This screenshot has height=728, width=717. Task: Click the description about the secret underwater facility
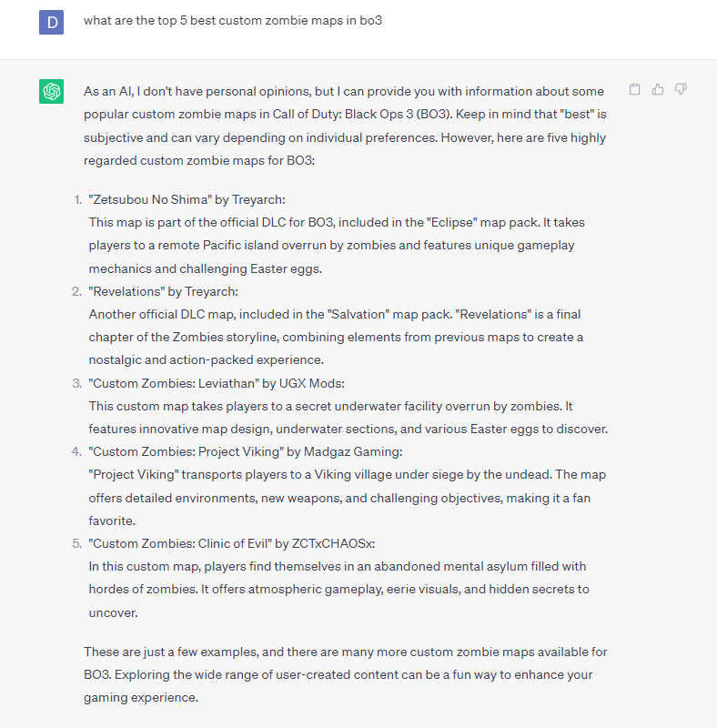pyautogui.click(x=348, y=418)
